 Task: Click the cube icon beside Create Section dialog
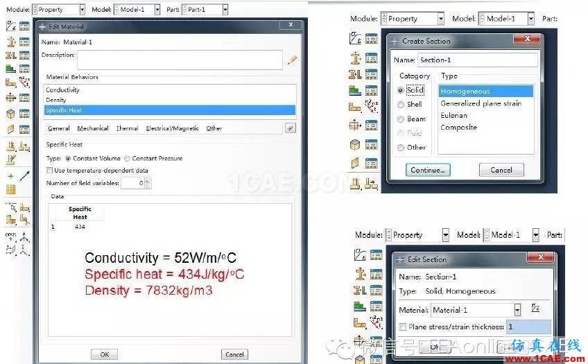(355, 145)
